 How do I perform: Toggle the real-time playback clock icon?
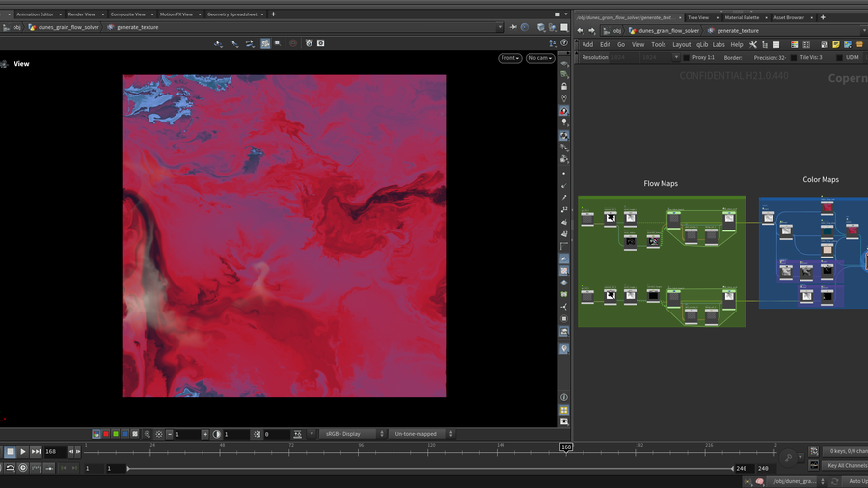tap(23, 468)
